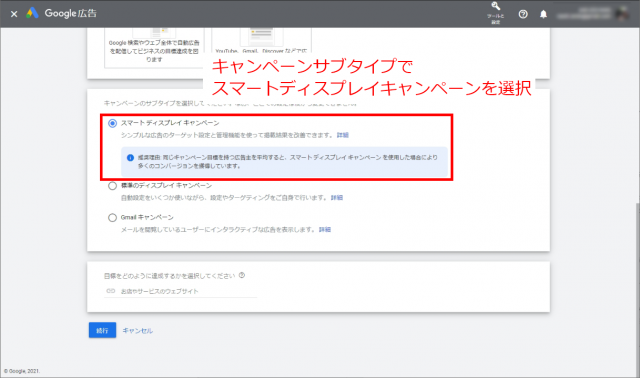The width and height of the screenshot is (640, 378).
Task: Select Gmail キャンペーン radio button
Action: pyautogui.click(x=112, y=218)
